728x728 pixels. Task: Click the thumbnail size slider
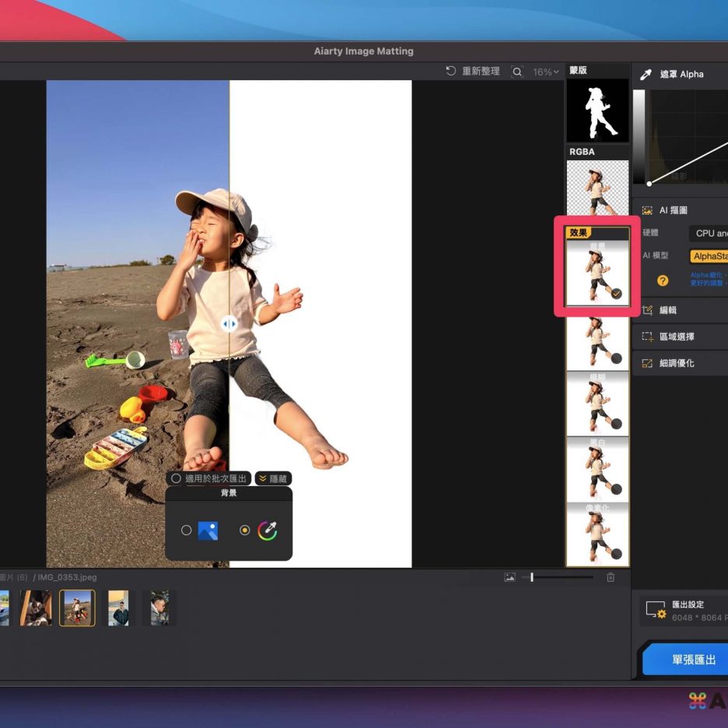(560, 577)
